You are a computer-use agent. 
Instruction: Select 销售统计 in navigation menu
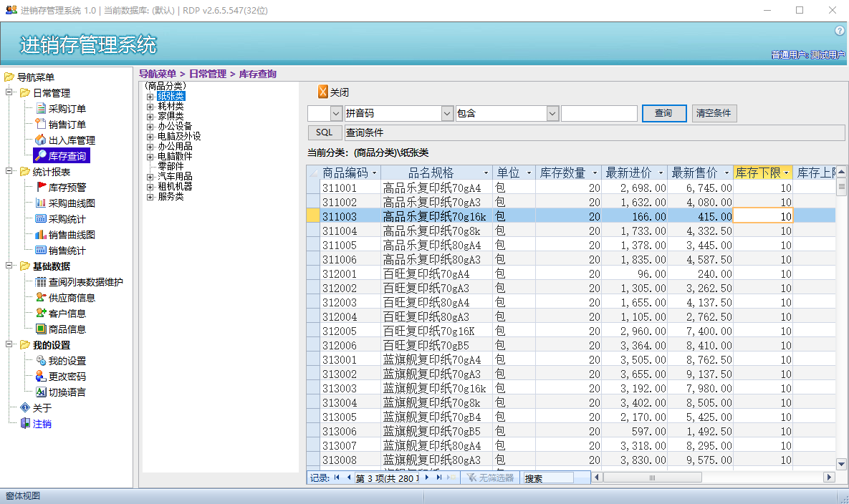pyautogui.click(x=67, y=251)
